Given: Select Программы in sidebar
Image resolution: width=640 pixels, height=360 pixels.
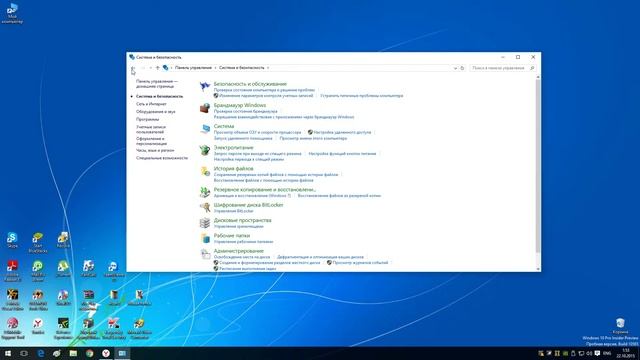Looking at the screenshot, I should tap(147, 119).
